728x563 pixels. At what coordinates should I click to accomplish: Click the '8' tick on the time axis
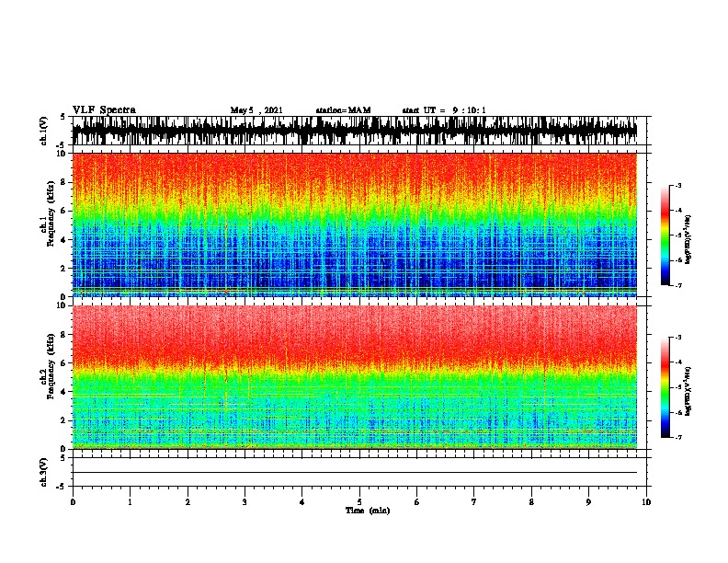click(x=531, y=502)
